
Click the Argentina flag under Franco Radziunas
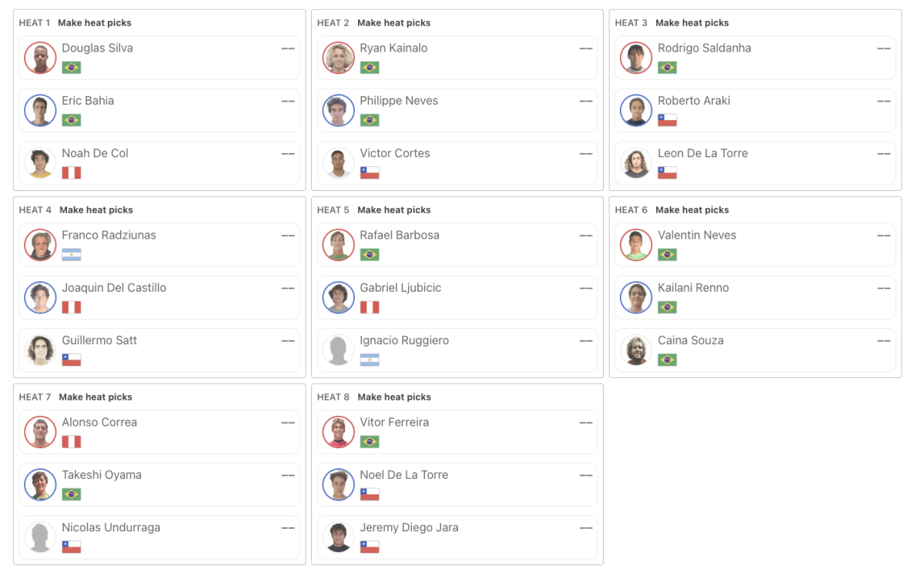click(72, 255)
